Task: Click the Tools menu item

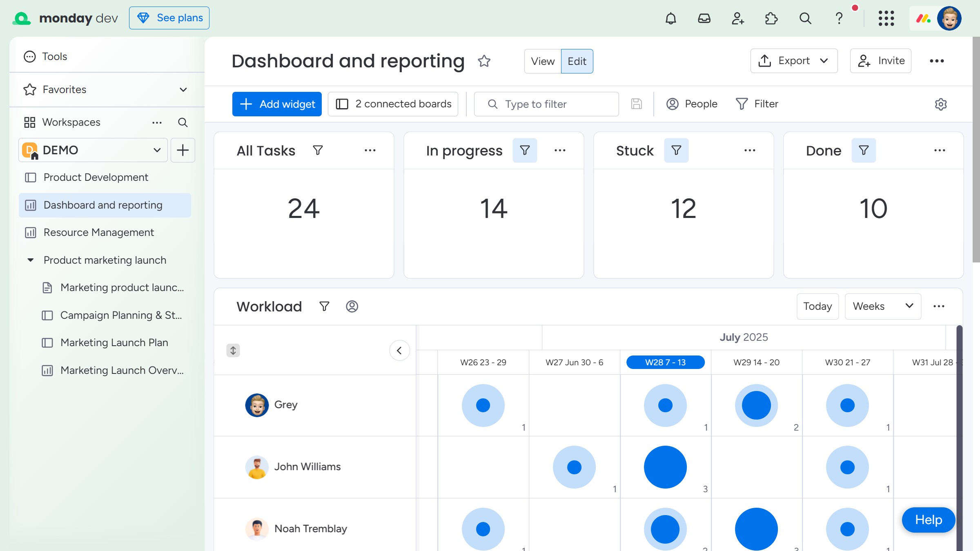Action: coord(46,56)
